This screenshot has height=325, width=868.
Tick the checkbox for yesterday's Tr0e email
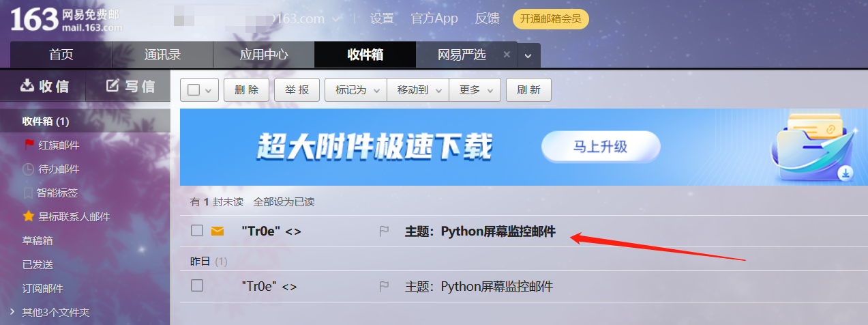coord(197,285)
